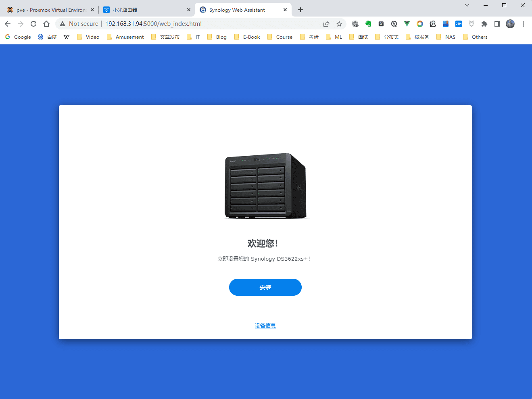Click the green V Vue extension icon
This screenshot has width=532, height=399.
(x=407, y=24)
